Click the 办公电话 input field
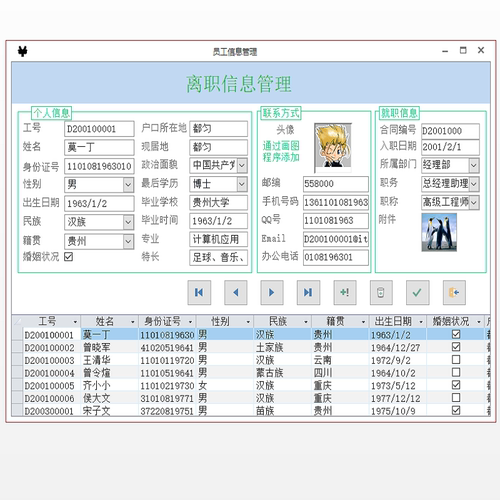Screen dimensions: 500x500 click(x=336, y=257)
